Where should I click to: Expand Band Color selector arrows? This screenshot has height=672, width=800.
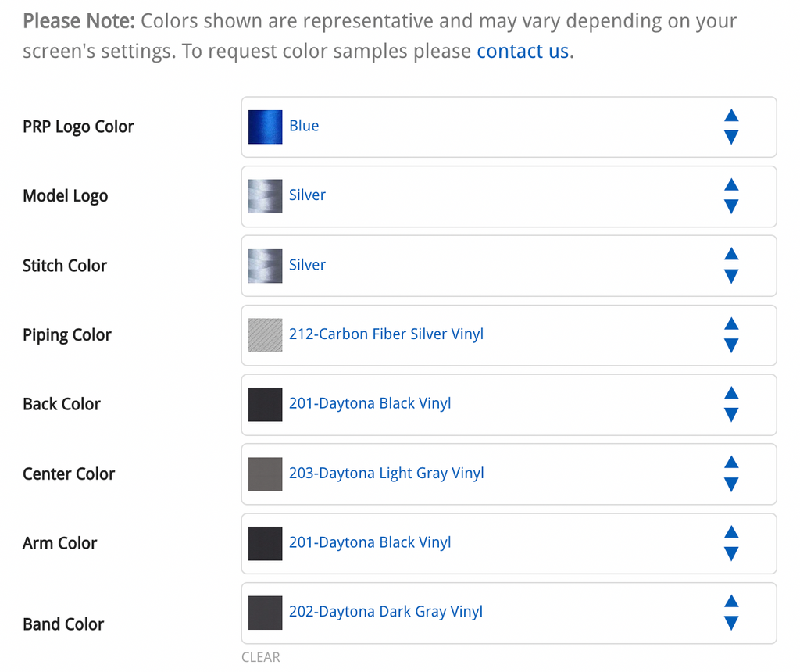tap(731, 613)
